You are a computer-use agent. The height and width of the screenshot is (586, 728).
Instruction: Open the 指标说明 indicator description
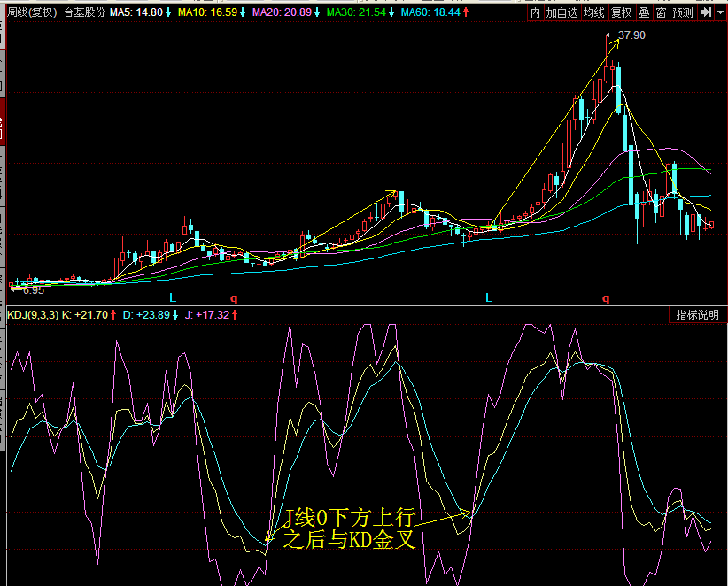[x=697, y=315]
